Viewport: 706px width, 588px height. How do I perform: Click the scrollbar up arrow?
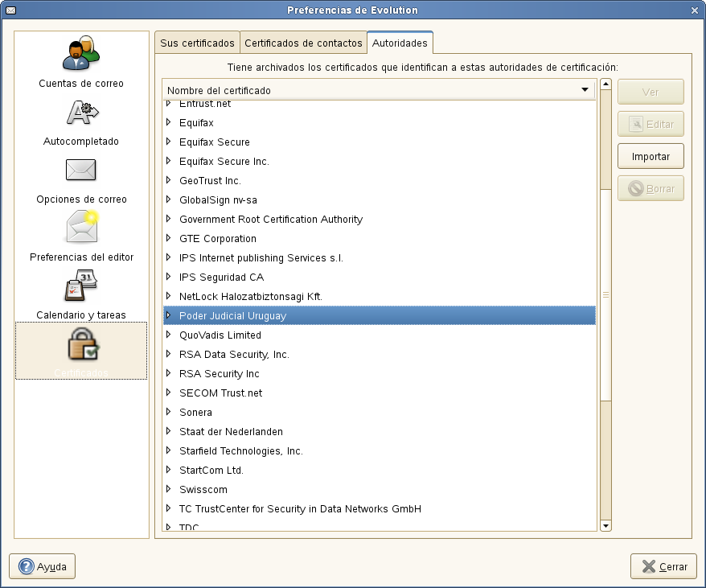pos(605,84)
